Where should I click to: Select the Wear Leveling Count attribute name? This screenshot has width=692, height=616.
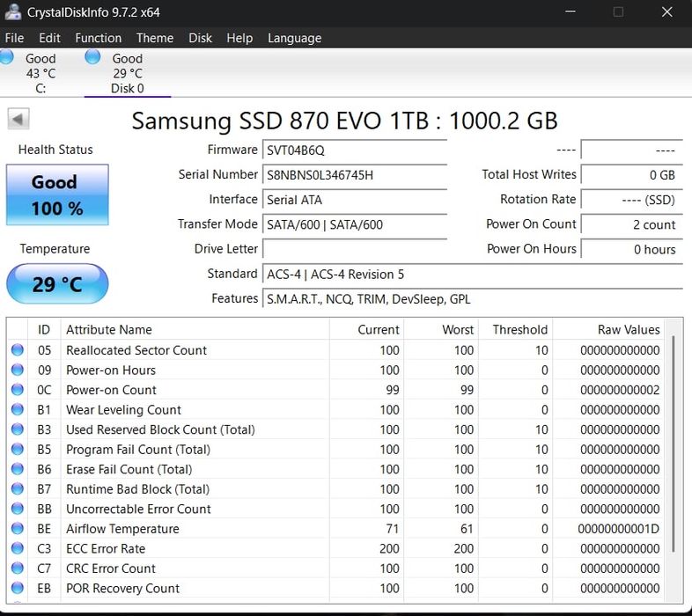(x=123, y=409)
